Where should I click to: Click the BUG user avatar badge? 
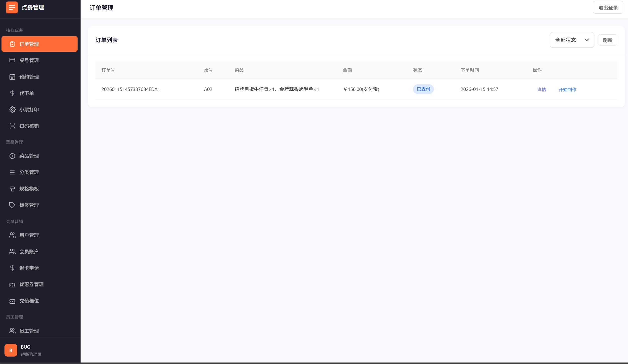tap(11, 350)
